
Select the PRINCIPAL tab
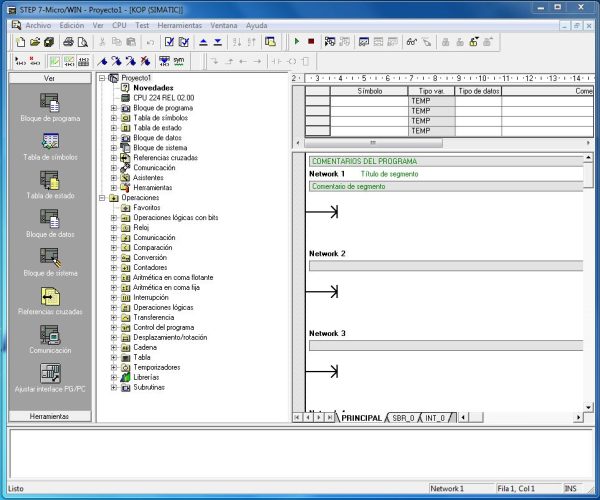click(x=361, y=418)
